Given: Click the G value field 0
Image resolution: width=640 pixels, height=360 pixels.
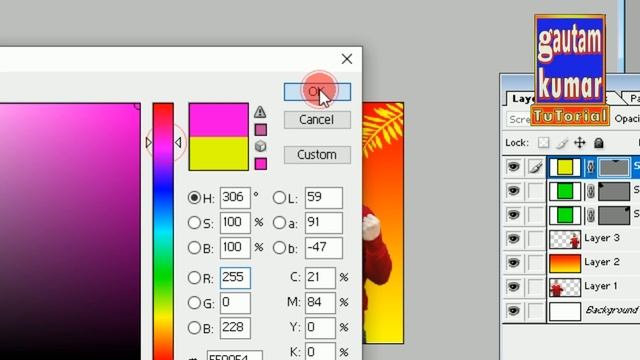Looking at the screenshot, I should pos(235,303).
